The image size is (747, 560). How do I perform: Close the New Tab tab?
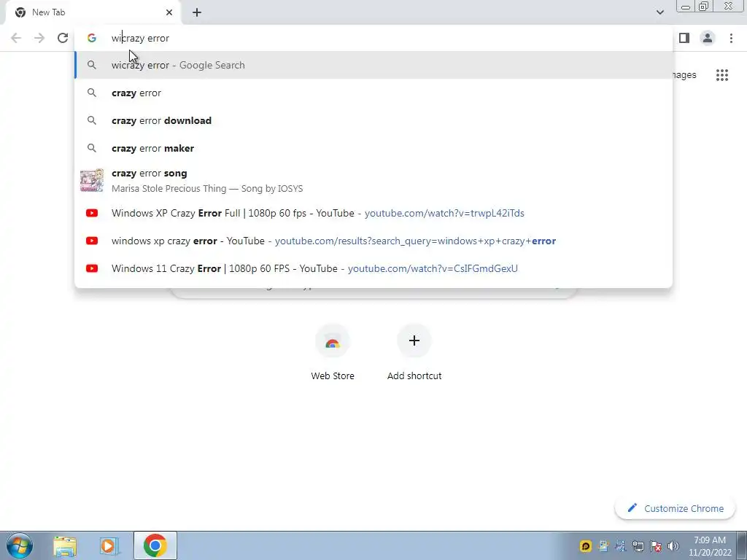point(169,12)
